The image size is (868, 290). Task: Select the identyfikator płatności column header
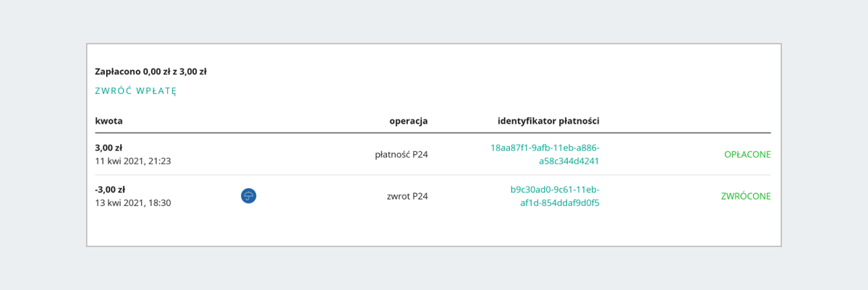[548, 121]
